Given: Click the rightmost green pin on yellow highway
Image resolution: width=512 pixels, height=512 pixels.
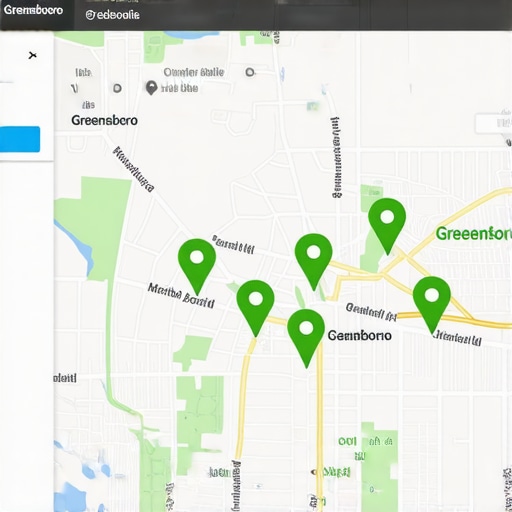Looking at the screenshot, I should coord(432,305).
